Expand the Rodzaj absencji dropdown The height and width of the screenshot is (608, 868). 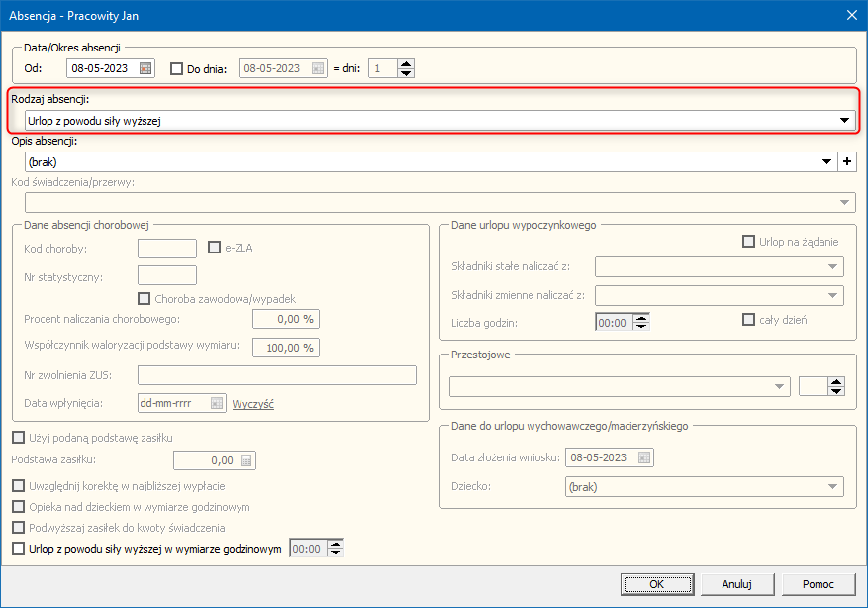click(x=844, y=120)
